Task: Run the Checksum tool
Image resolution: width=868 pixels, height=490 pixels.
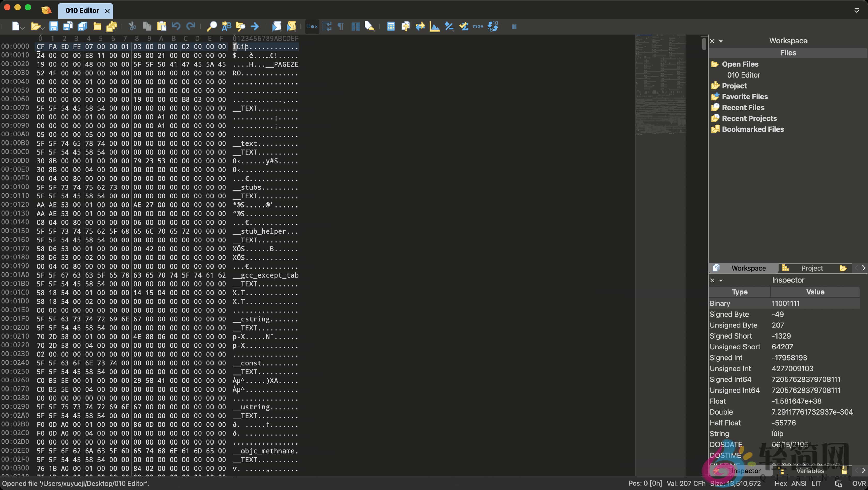Action: click(449, 26)
